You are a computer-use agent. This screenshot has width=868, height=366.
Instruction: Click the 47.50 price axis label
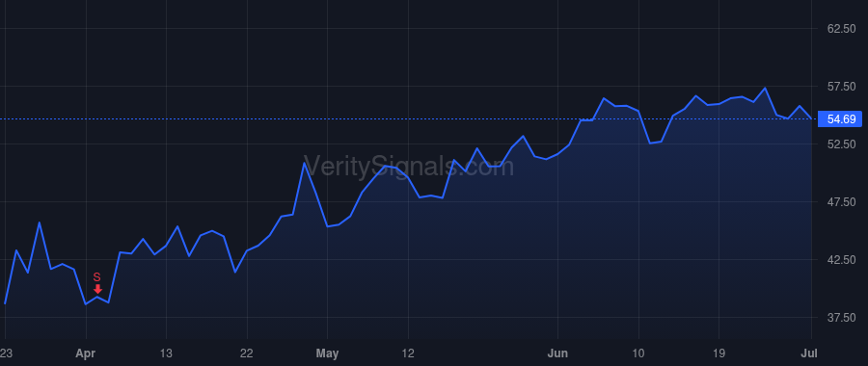[x=841, y=202]
